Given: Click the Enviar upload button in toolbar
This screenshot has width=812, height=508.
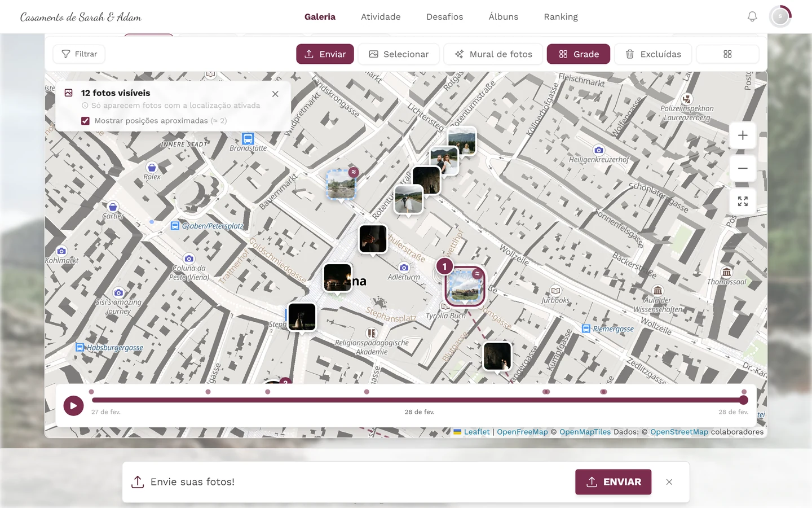Looking at the screenshot, I should click(325, 54).
